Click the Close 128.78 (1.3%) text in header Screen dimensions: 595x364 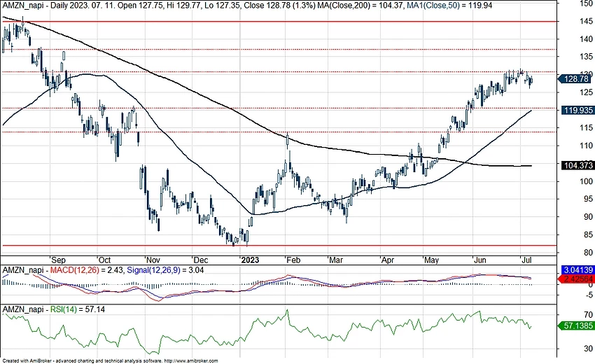280,6
